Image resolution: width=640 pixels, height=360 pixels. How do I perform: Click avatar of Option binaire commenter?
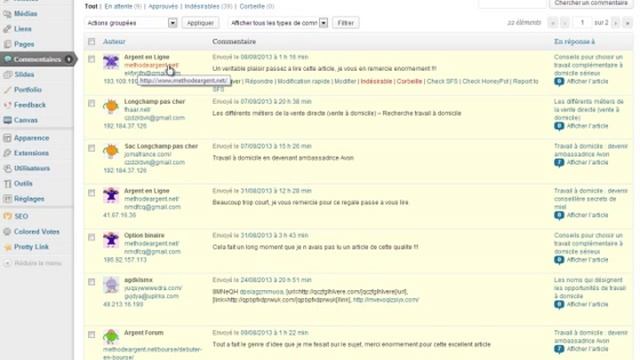click(111, 240)
